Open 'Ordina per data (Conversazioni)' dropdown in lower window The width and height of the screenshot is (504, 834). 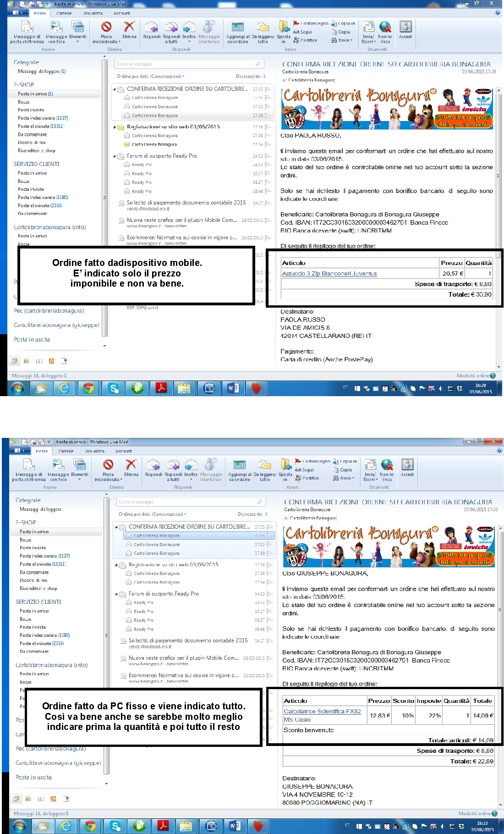coord(152,514)
